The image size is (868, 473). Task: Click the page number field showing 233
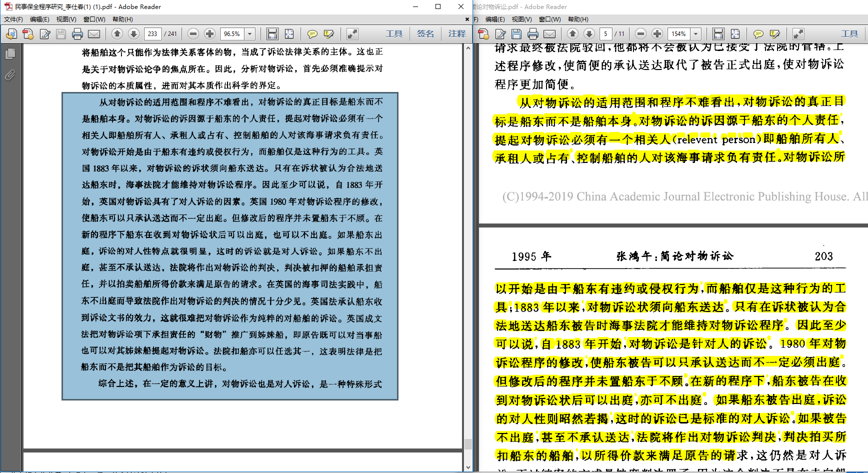[152, 34]
